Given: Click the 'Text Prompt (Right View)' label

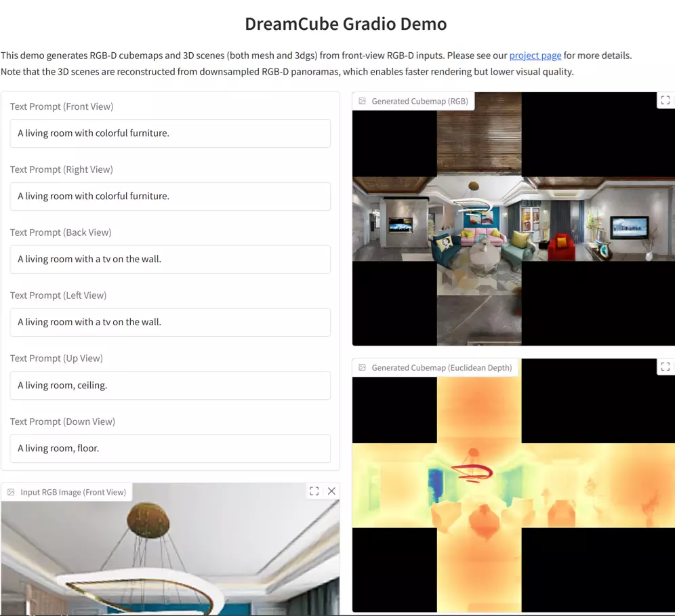Looking at the screenshot, I should tap(62, 169).
